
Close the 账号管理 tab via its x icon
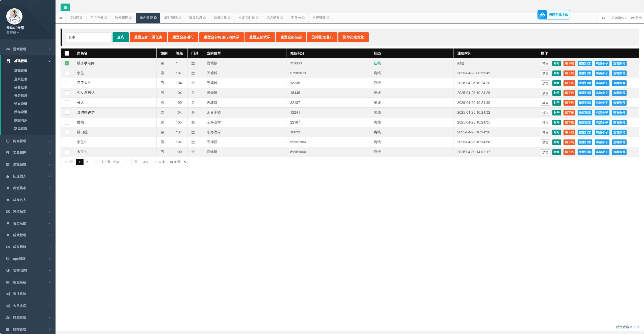point(130,18)
